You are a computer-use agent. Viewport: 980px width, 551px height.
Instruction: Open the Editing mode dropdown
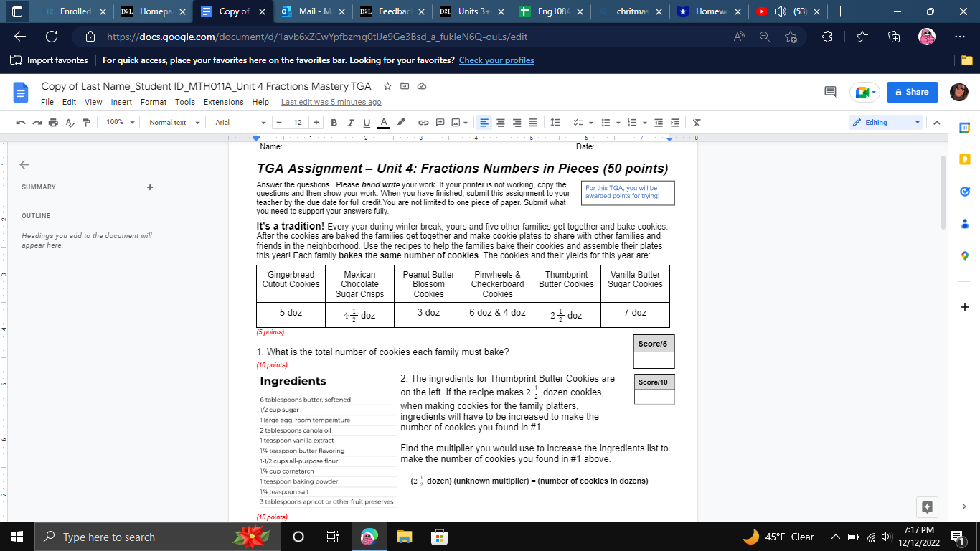[x=885, y=122]
